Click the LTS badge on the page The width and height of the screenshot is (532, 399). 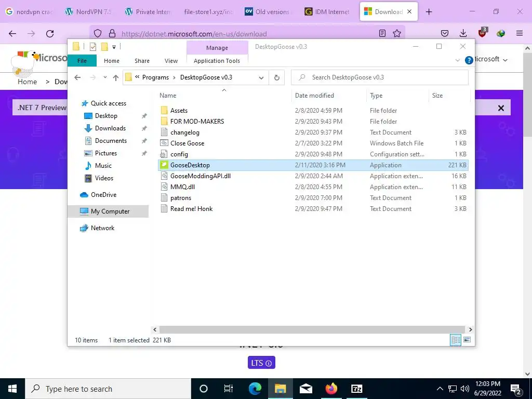[261, 363]
